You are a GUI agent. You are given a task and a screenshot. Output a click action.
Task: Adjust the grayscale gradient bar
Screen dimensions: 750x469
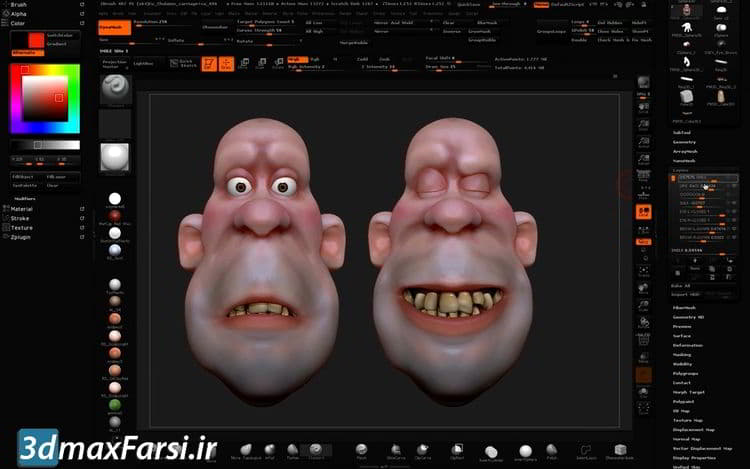(45, 145)
